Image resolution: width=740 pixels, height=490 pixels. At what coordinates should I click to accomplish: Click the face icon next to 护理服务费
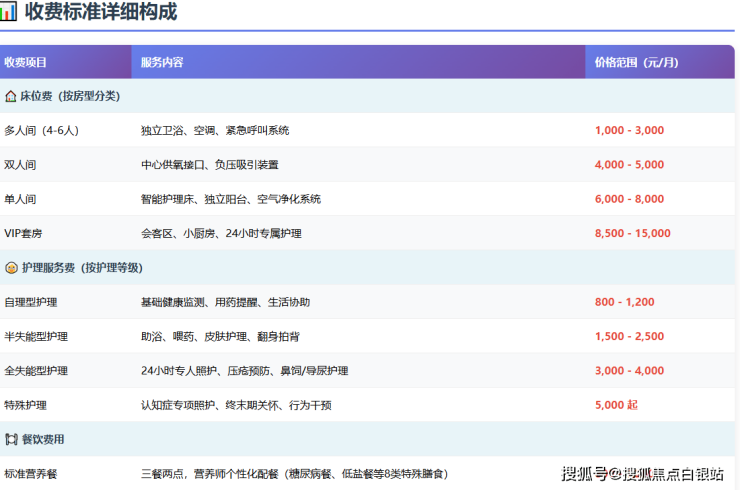pos(11,268)
